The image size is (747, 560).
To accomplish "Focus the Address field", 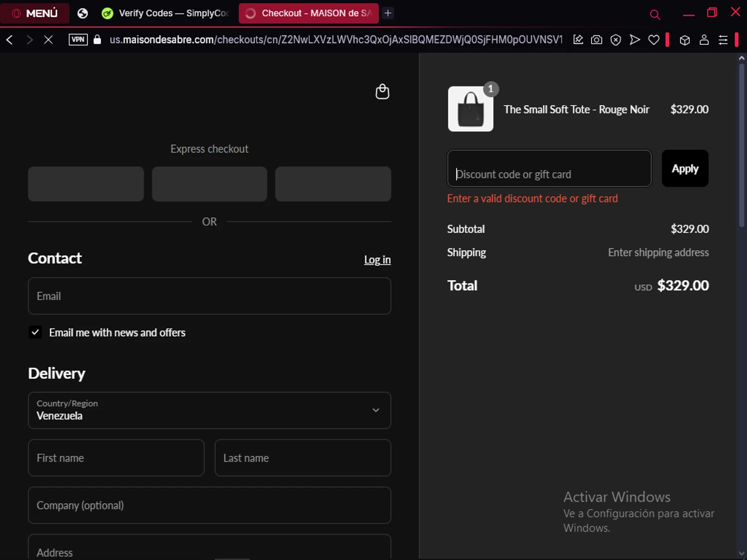I will coord(210,548).
